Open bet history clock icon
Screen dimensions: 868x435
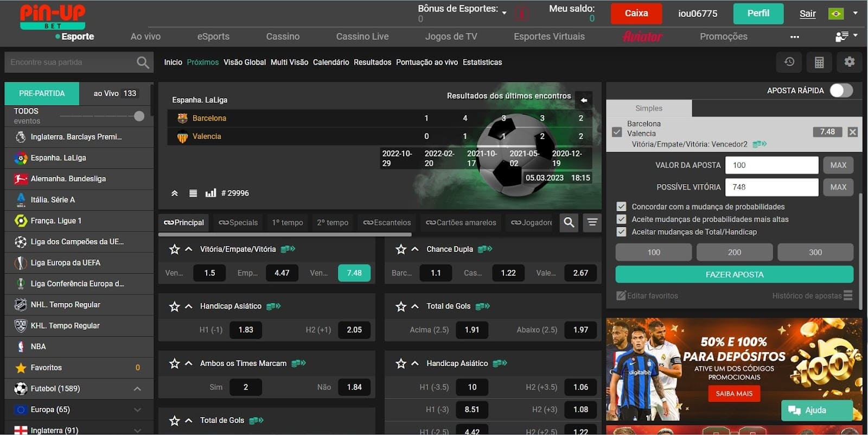789,62
